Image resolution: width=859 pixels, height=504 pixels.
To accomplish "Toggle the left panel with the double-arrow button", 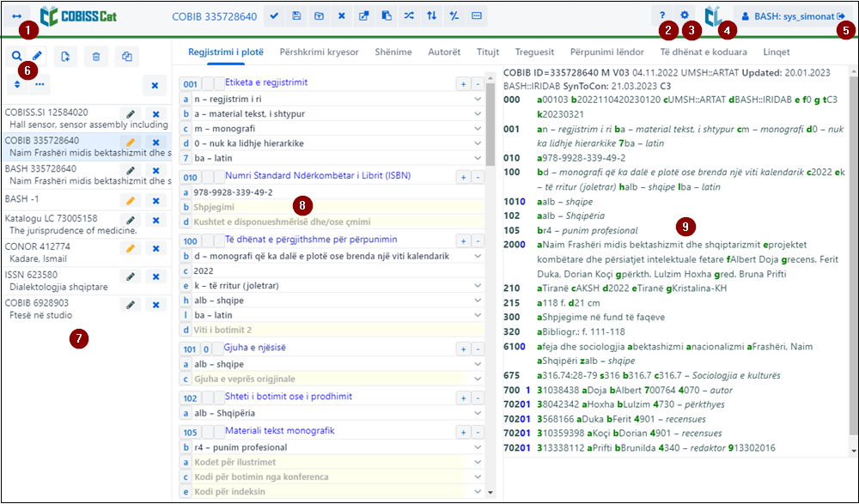I will tap(17, 16).
